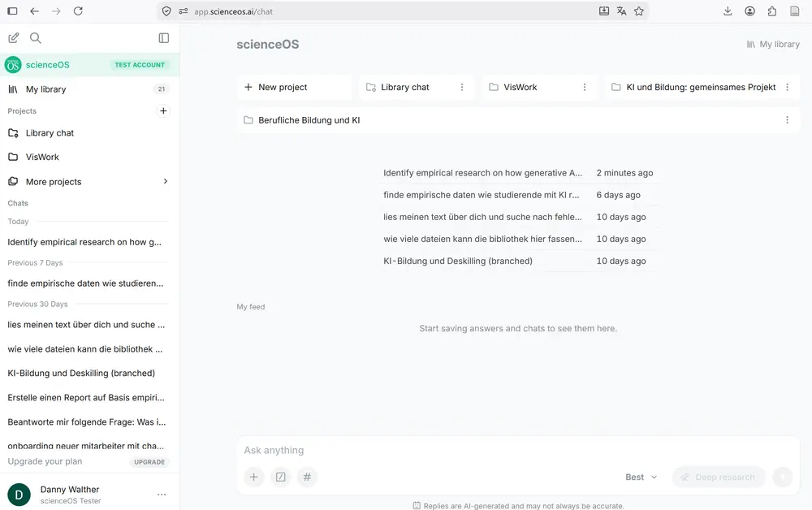This screenshot has width=812, height=510.
Task: Click the slash command icon
Action: [x=281, y=477]
